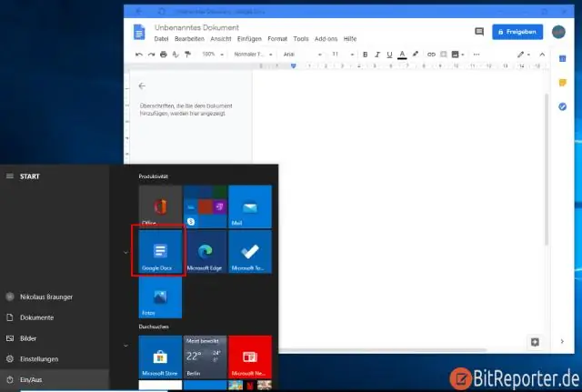The width and height of the screenshot is (582, 392).
Task: Click the browser back arrow in Docs window
Action: pyautogui.click(x=138, y=12)
